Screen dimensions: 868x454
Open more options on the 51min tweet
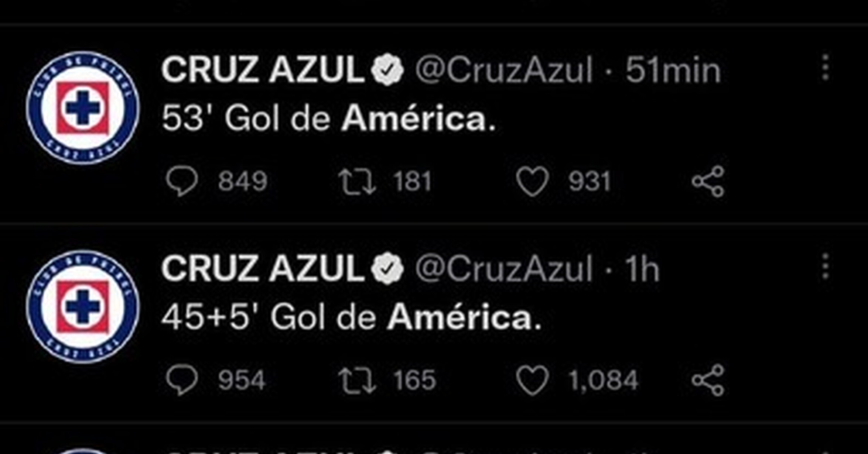(x=826, y=68)
